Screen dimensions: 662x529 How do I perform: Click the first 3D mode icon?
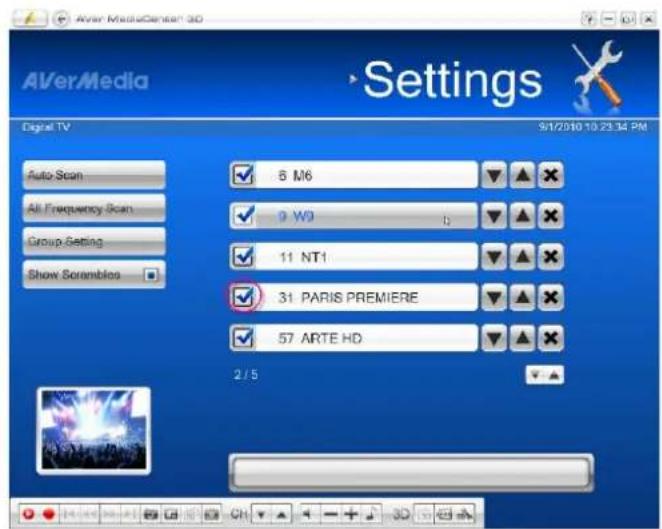(x=425, y=514)
